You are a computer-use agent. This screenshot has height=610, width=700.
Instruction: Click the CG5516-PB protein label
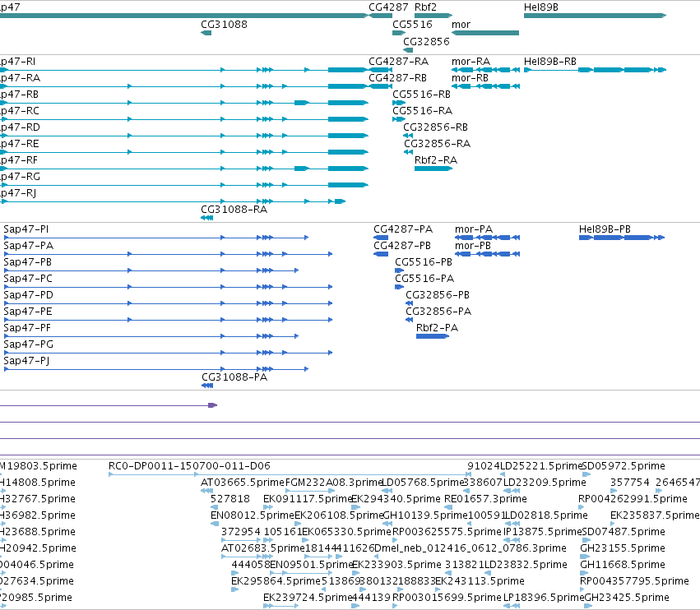424,262
